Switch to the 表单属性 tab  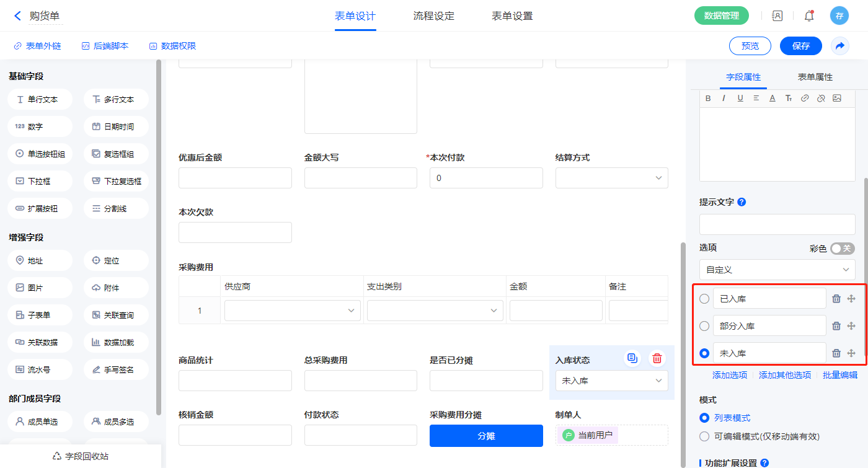815,77
